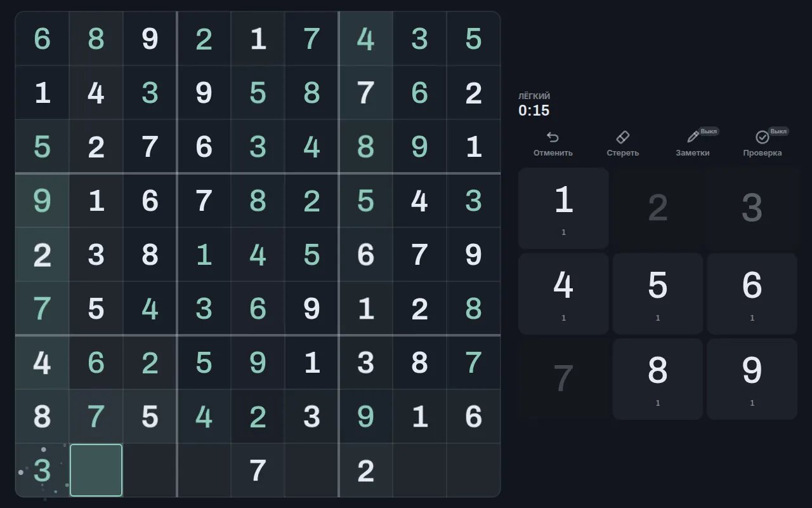The image size is (812, 508).
Task: Select the highlighted empty cell in bottom row
Action: [x=96, y=471]
